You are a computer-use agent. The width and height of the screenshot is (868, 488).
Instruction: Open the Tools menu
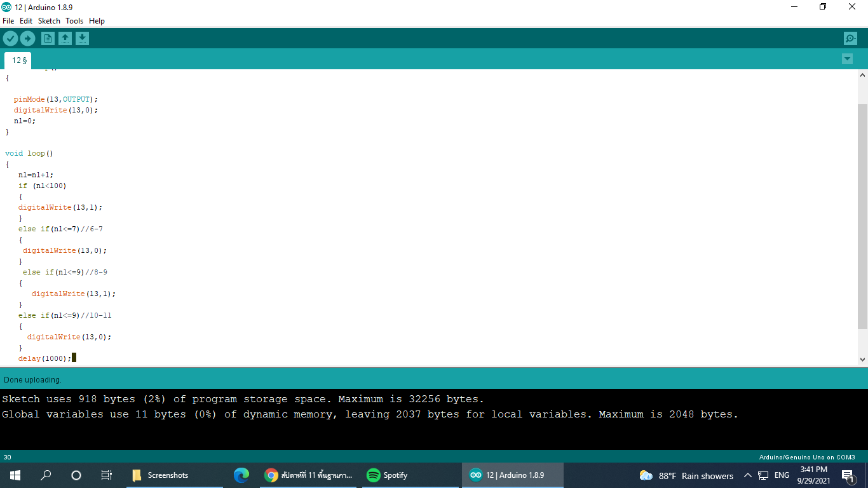click(x=74, y=21)
